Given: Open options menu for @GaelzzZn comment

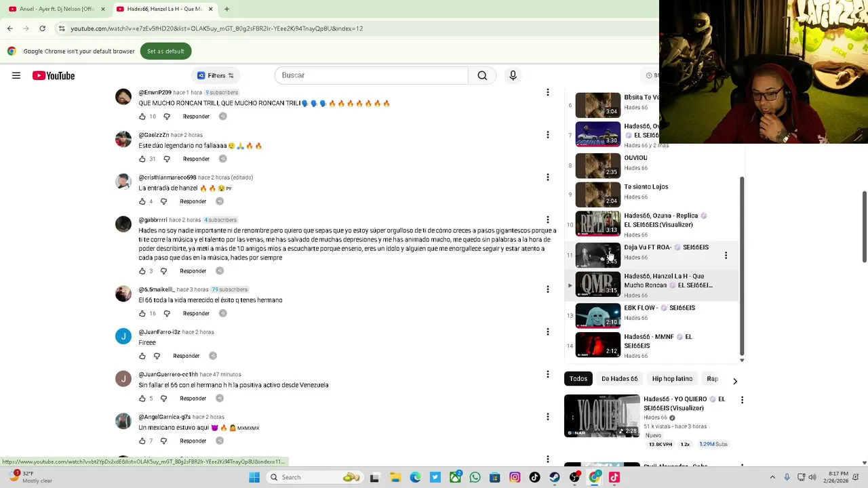Looking at the screenshot, I should tap(548, 135).
